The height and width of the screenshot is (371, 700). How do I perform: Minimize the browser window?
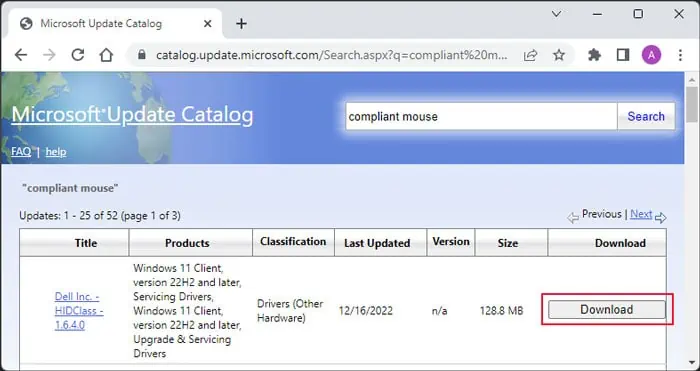point(597,14)
